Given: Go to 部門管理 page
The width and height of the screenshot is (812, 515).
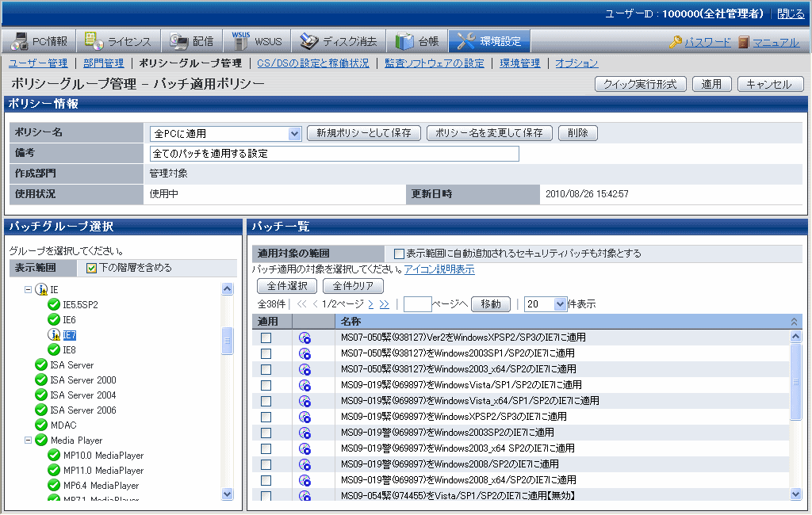Looking at the screenshot, I should [104, 63].
